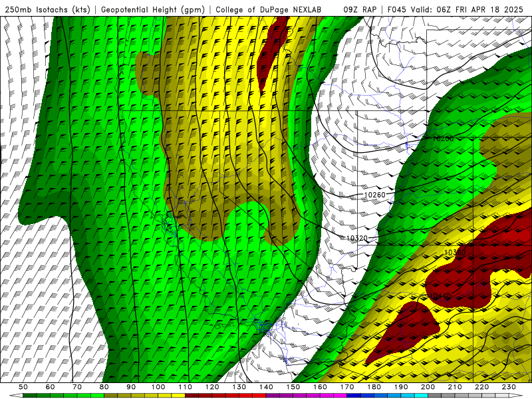This screenshot has width=532, height=399.
Task: Select the 140 value on the color scale
Action: (x=266, y=387)
